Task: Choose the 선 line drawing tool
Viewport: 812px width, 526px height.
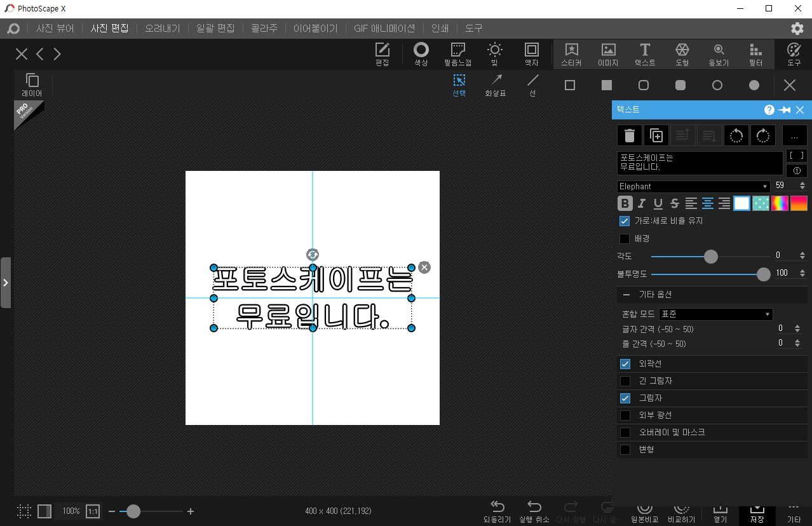Action: (532, 84)
